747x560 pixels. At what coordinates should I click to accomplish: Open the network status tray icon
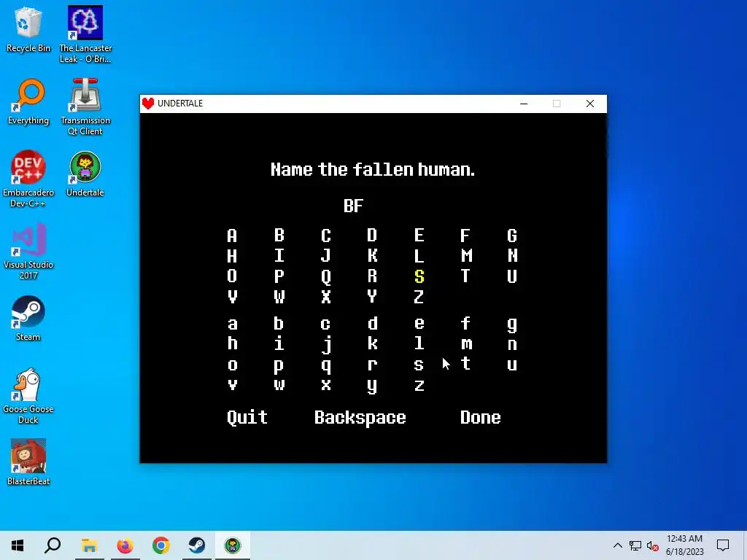[635, 545]
